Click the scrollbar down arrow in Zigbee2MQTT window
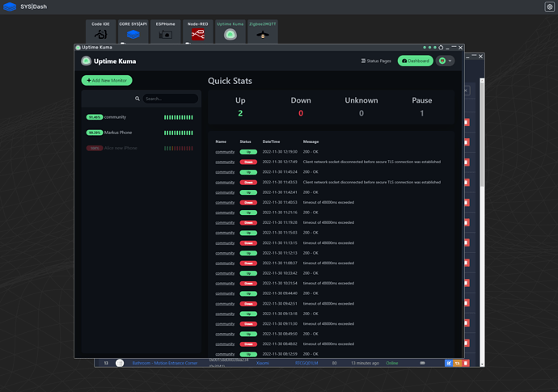Screen dimensions: 558x392 482,365
